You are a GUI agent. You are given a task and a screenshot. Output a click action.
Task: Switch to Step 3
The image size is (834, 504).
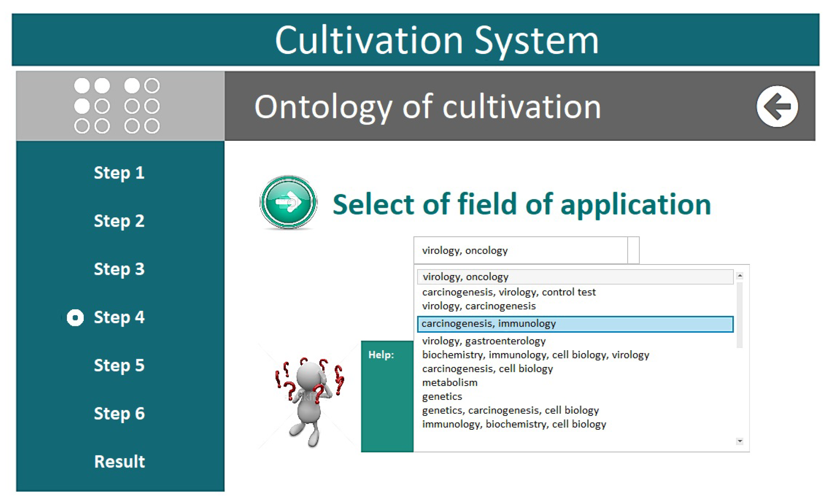119,269
